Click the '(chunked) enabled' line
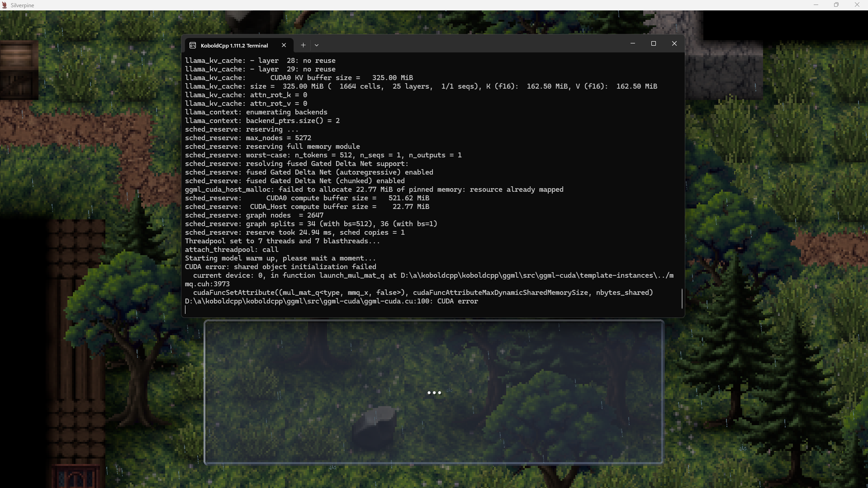868x488 pixels. tap(295, 181)
